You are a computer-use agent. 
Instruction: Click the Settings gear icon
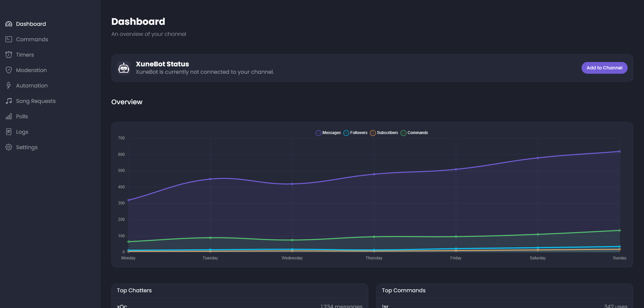pos(9,147)
